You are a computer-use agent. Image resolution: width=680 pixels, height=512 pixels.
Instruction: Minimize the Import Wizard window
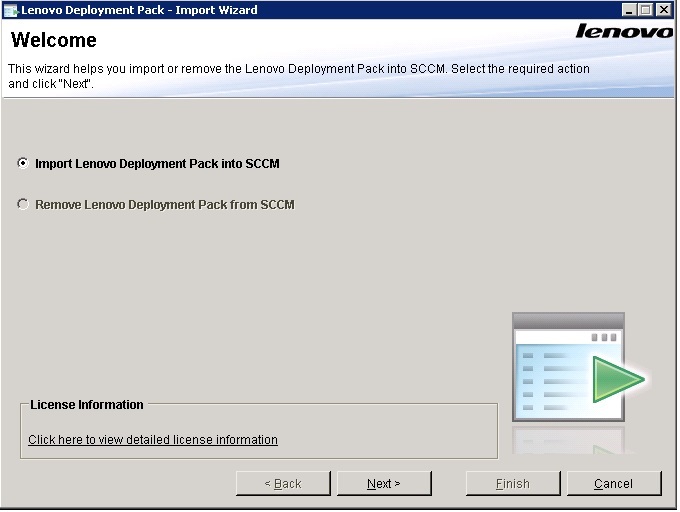(628, 10)
